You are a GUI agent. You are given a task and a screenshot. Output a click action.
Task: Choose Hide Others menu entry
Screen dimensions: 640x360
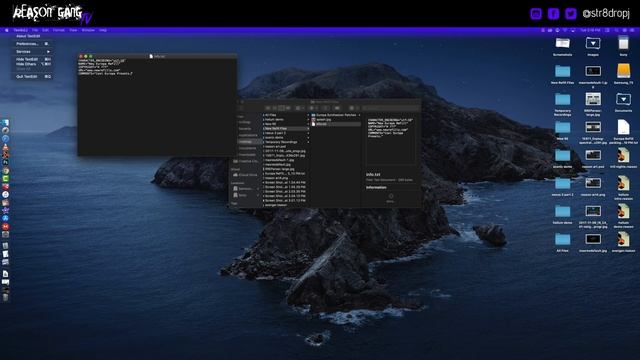click(32, 64)
